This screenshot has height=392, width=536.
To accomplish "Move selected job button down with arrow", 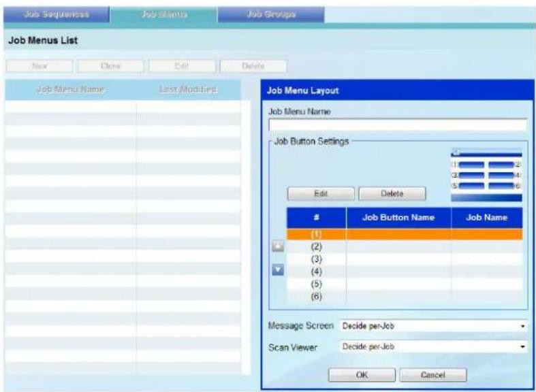I will click(279, 270).
